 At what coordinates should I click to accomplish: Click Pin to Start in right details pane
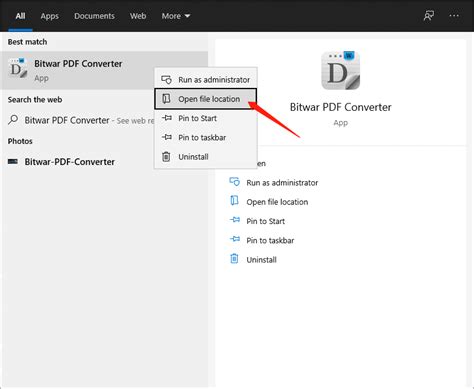click(265, 221)
